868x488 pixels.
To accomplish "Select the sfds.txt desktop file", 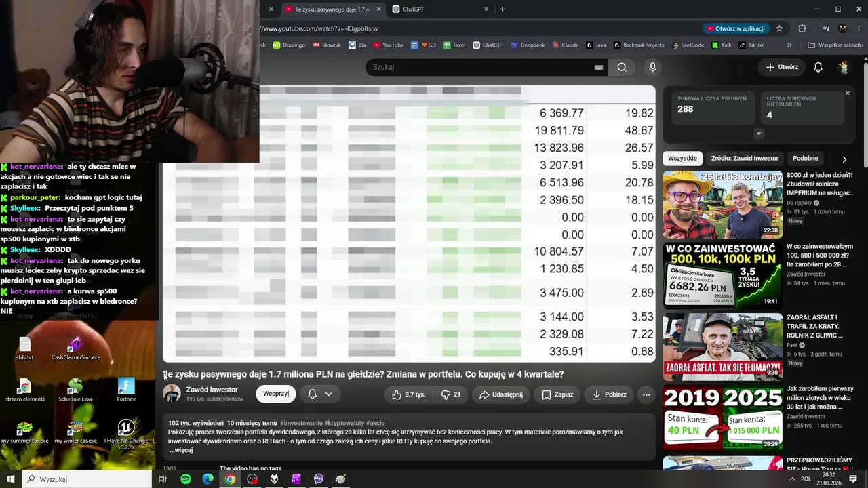I will tap(24, 348).
